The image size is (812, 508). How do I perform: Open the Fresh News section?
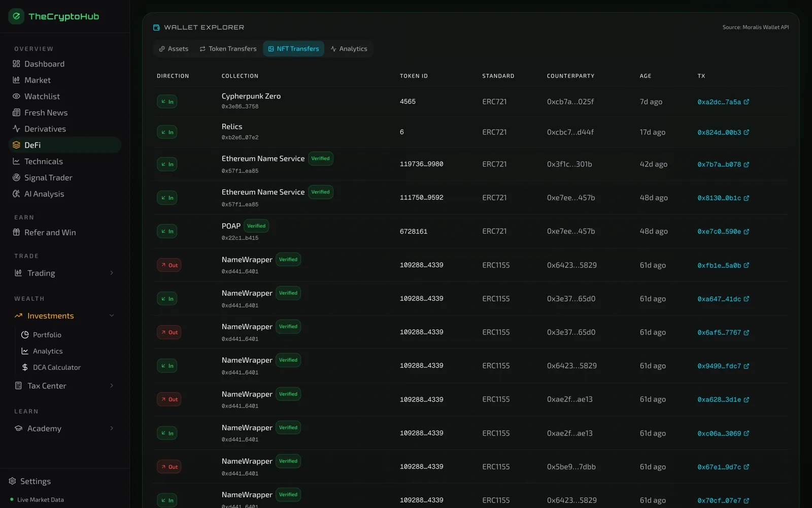coord(65,113)
